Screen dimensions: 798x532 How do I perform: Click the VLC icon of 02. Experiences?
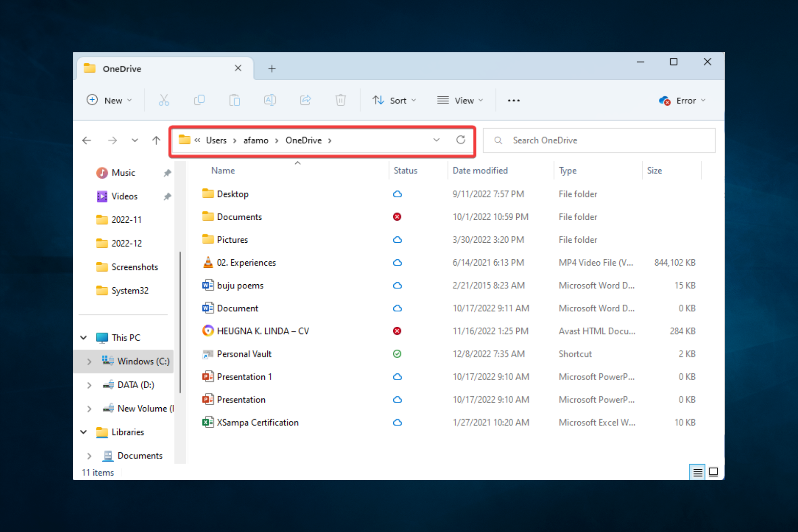(208, 262)
